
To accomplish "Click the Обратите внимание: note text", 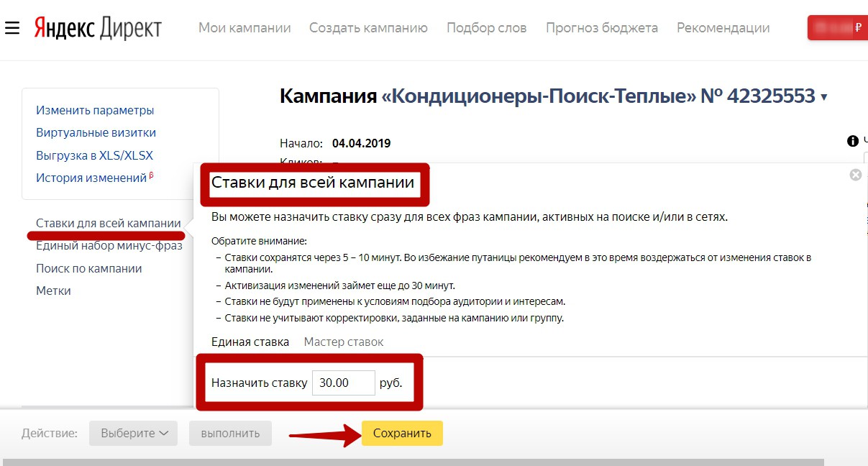I will click(259, 241).
